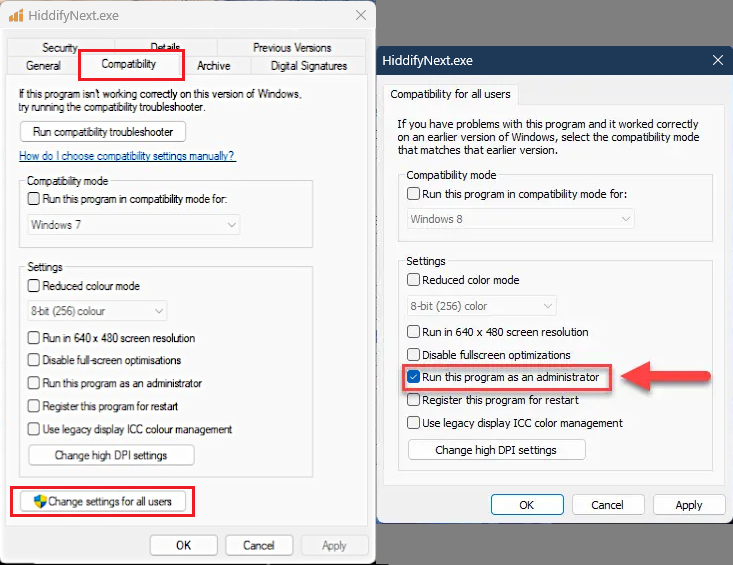Click Change settings for all users button
Screen dimensions: 733x565
pyautogui.click(x=102, y=501)
